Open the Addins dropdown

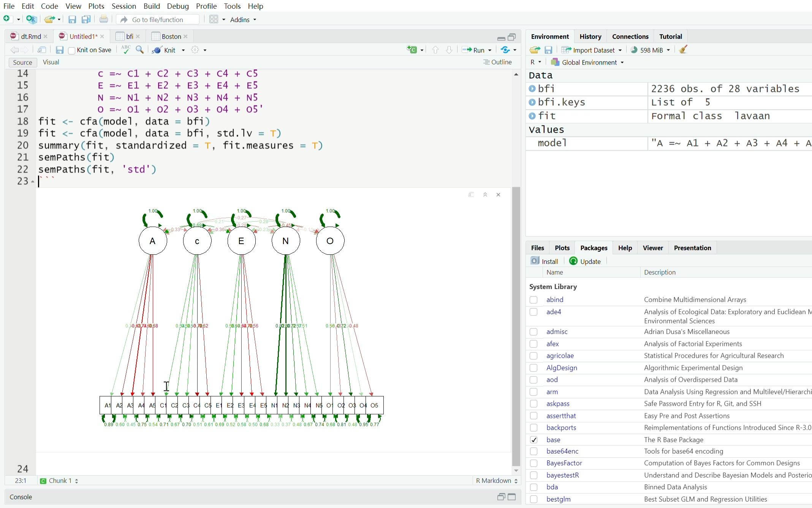pos(243,19)
